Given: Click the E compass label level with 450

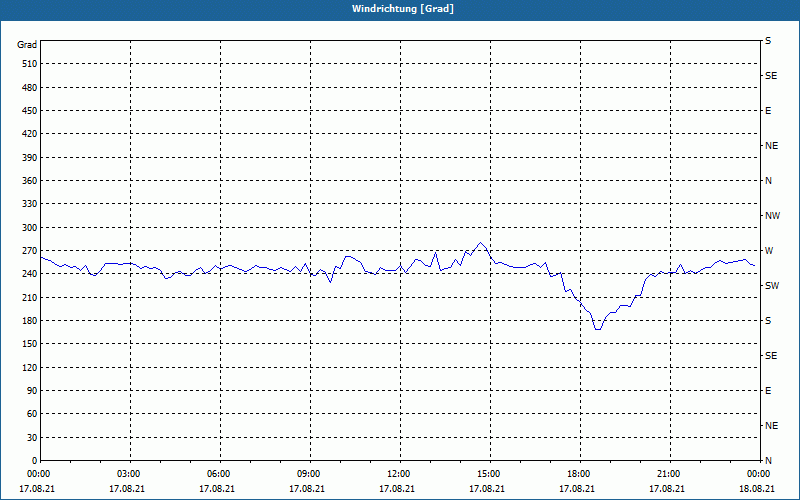Looking at the screenshot, I should (768, 111).
